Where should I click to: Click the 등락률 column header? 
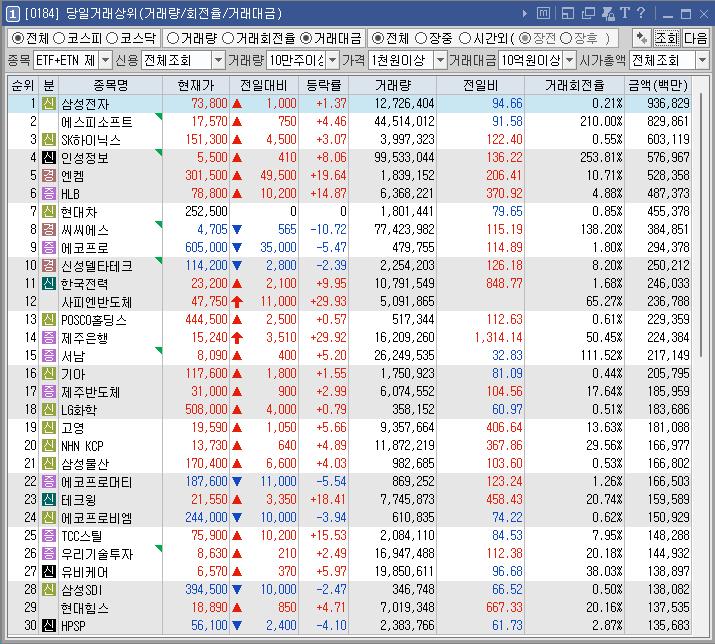tap(323, 85)
